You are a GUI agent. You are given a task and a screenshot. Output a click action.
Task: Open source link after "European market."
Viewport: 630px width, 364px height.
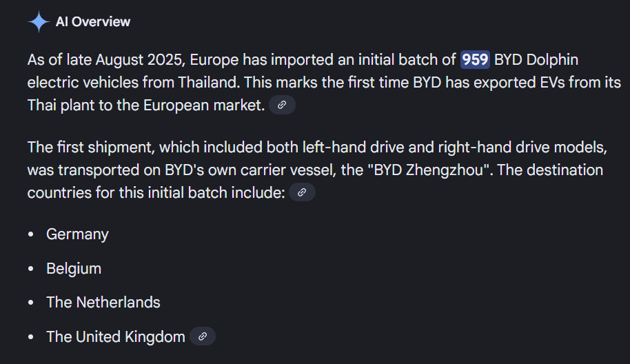[281, 105]
